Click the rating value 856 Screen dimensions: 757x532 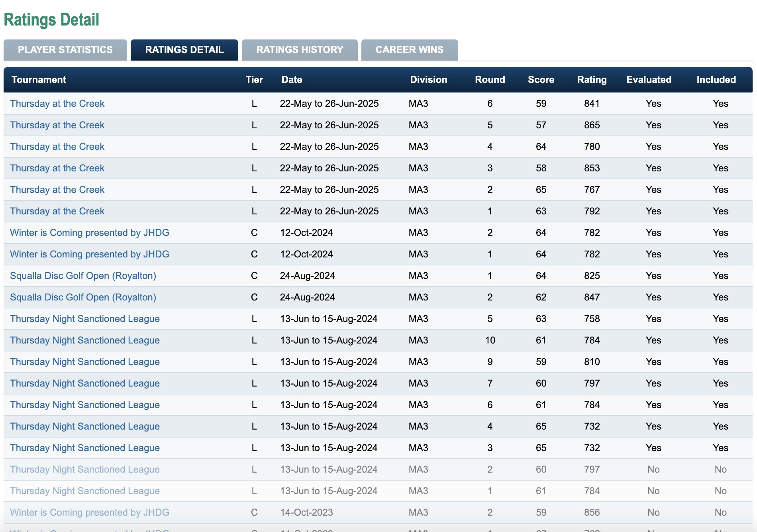click(592, 512)
